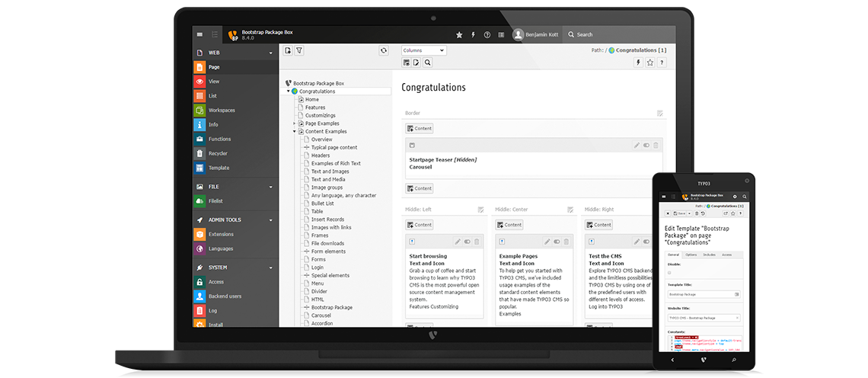Open the Recycler module

[218, 153]
